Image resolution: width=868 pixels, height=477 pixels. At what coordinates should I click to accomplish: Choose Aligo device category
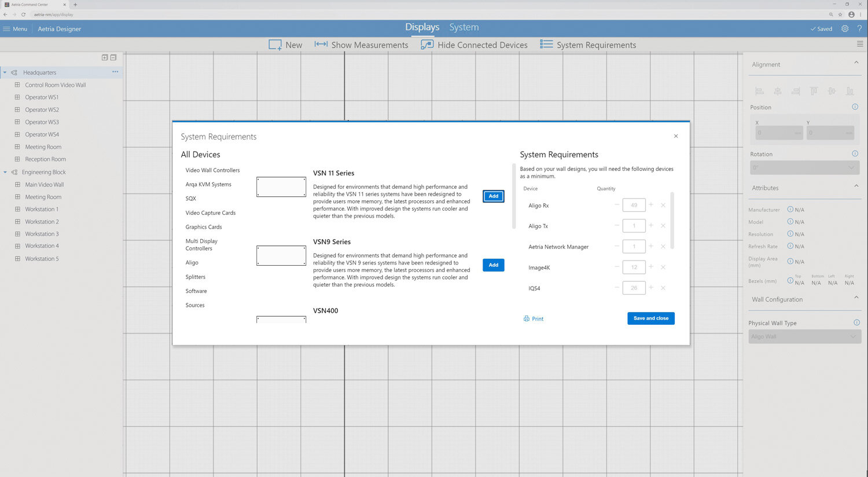click(192, 263)
